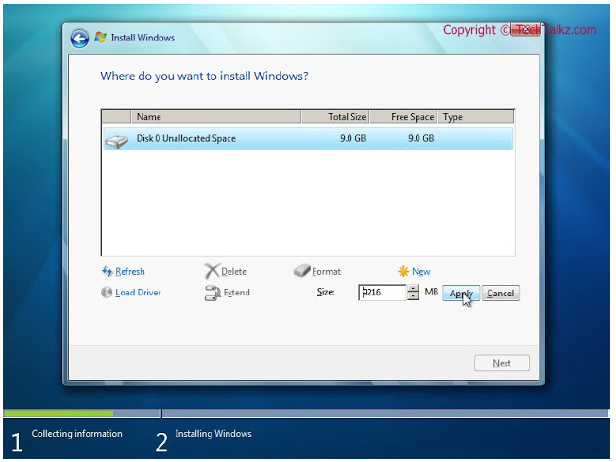Click the Next button

(502, 363)
